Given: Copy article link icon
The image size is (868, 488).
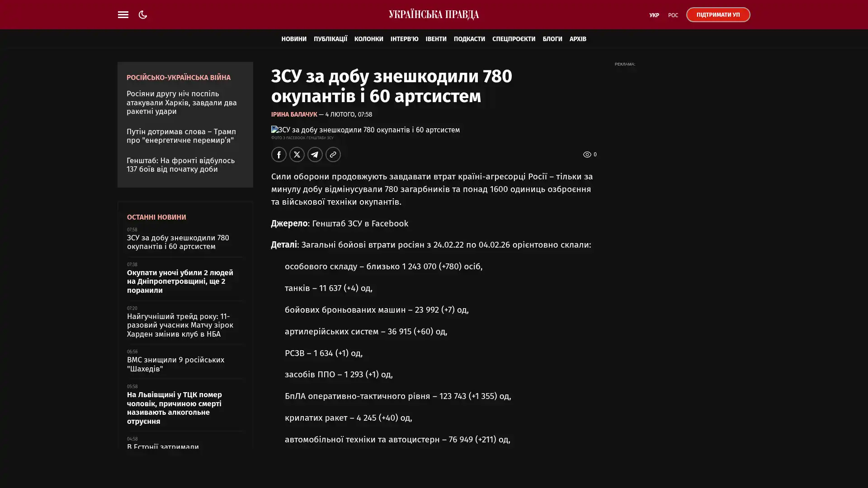Looking at the screenshot, I should click(333, 155).
